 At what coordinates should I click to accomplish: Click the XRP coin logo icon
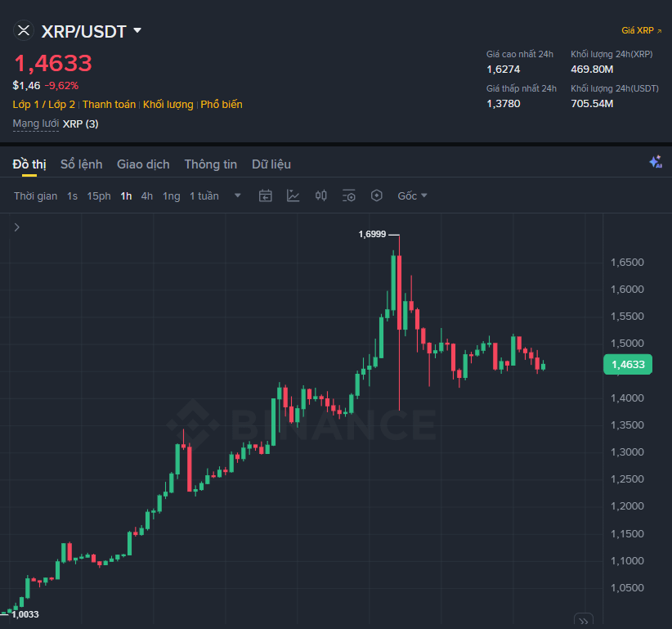pyautogui.click(x=24, y=31)
